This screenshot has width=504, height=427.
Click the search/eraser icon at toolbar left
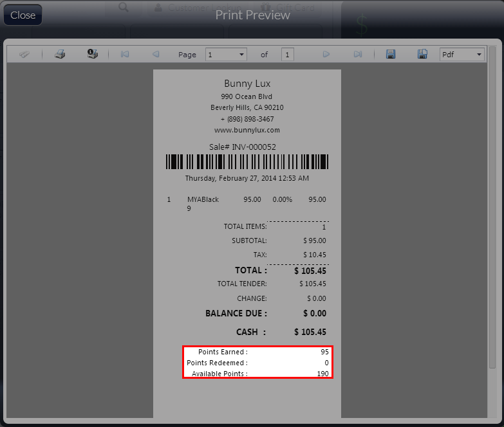(24, 55)
